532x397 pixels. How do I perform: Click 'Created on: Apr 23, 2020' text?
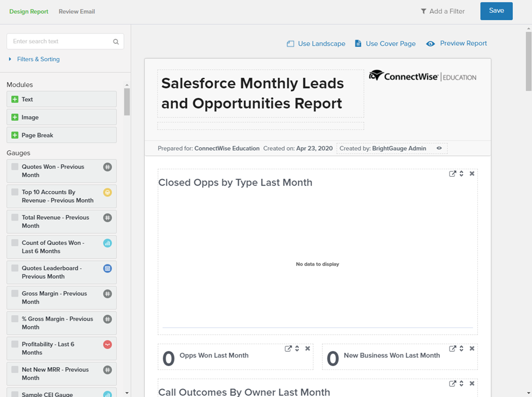point(298,148)
